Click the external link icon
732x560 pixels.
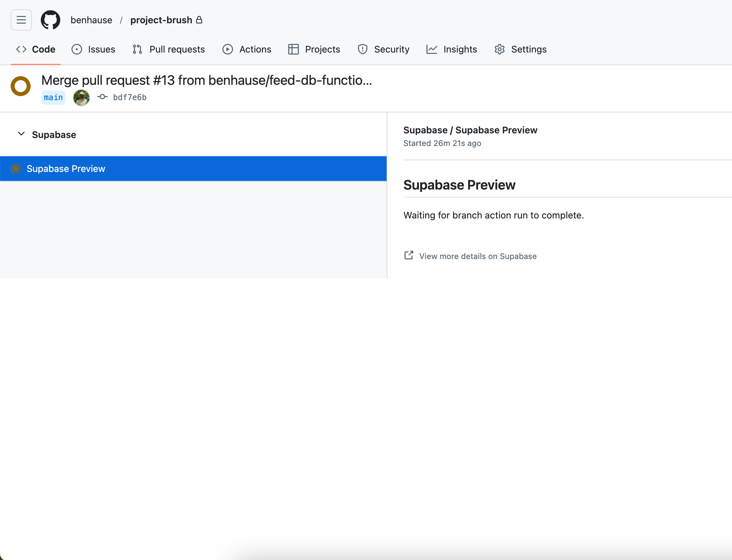coord(409,255)
